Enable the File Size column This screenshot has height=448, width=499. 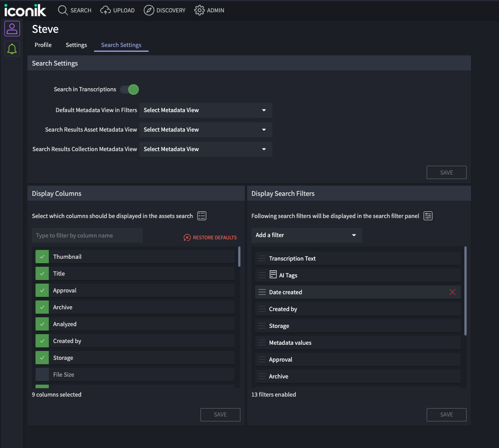click(42, 374)
